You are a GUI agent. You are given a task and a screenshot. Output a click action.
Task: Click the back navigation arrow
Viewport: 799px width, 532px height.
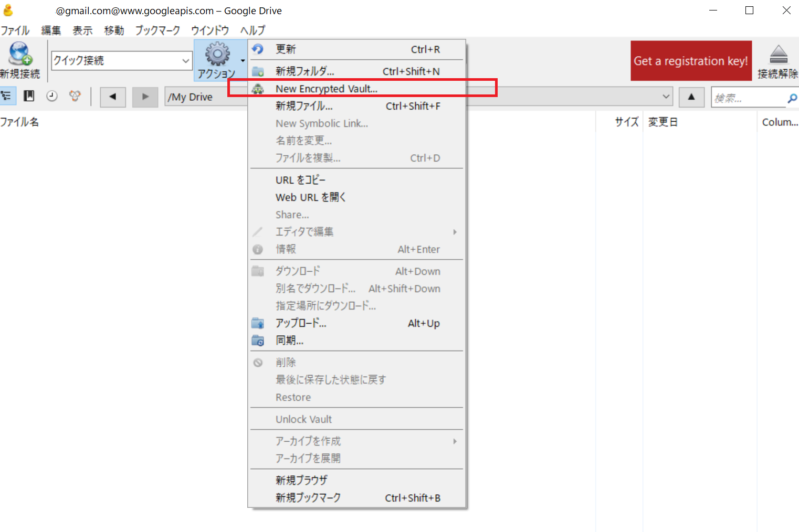(112, 97)
